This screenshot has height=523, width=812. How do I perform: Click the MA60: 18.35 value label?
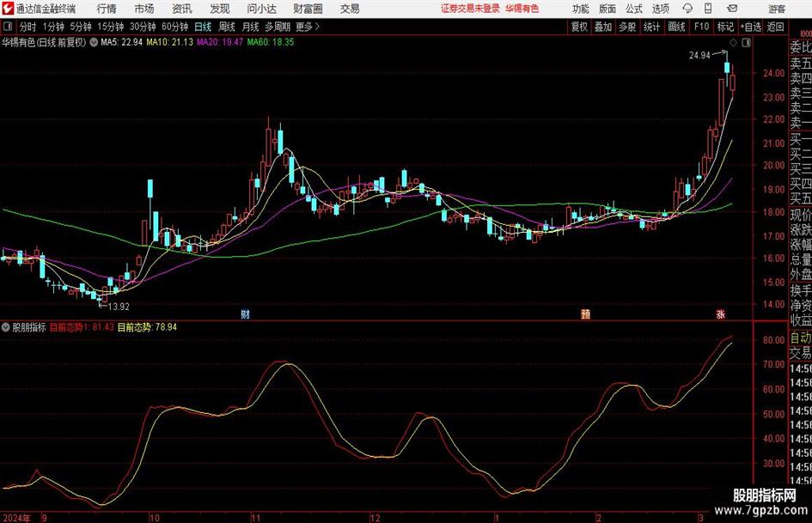271,42
